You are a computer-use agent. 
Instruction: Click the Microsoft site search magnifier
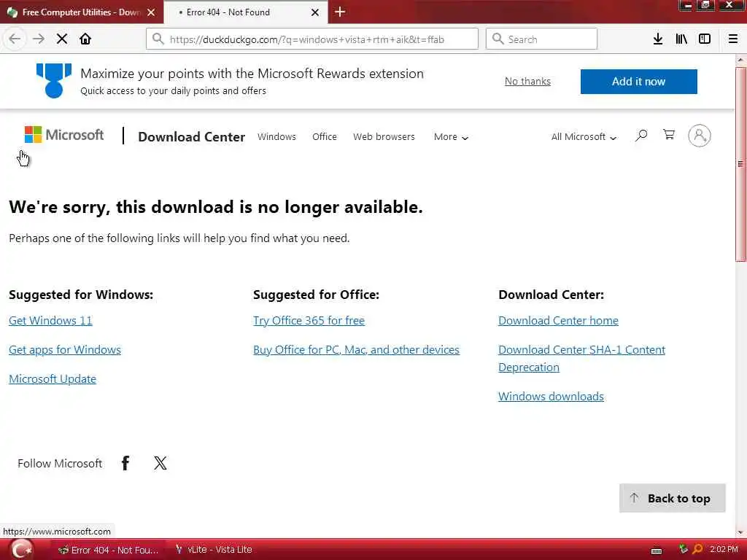641,136
